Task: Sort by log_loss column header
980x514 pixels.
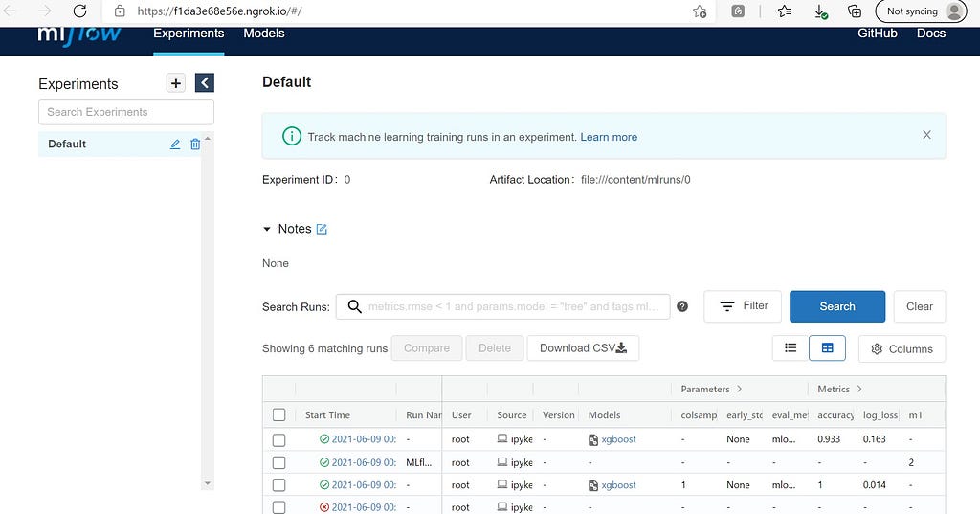Action: tap(880, 414)
